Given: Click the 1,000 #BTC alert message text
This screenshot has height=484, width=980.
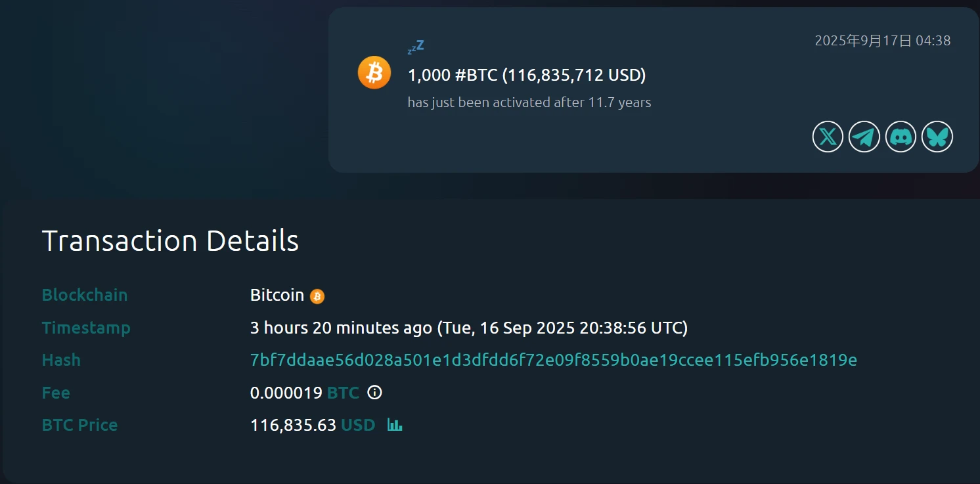Looking at the screenshot, I should pyautogui.click(x=525, y=75).
